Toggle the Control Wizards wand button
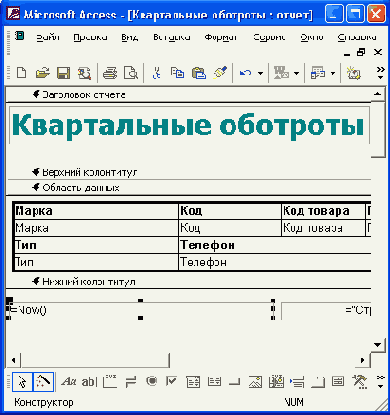 (43, 382)
